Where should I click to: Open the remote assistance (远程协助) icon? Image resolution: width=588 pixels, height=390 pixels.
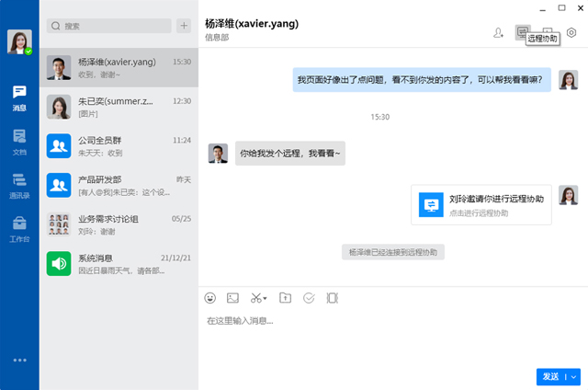pos(523,32)
